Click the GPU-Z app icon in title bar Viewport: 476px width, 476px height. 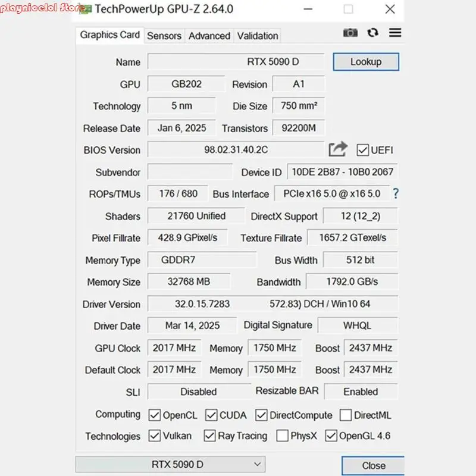[x=85, y=9]
